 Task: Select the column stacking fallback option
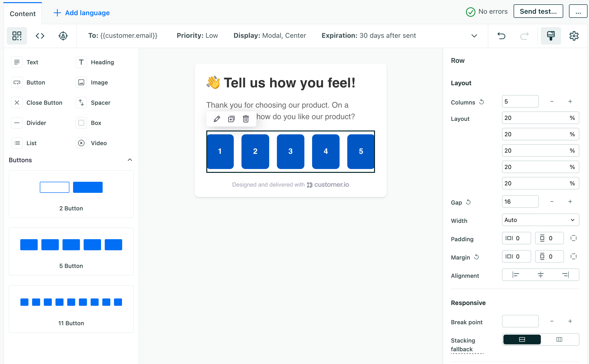click(x=559, y=339)
